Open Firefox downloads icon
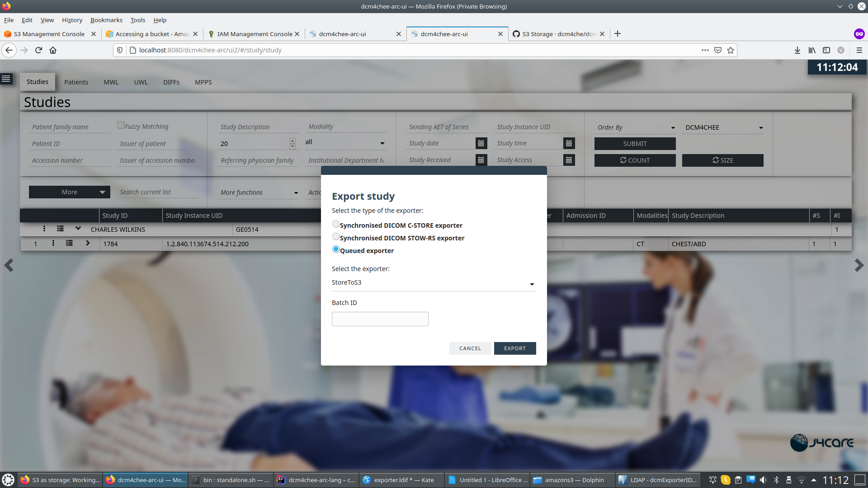Screen dimensions: 868x488 797,50
